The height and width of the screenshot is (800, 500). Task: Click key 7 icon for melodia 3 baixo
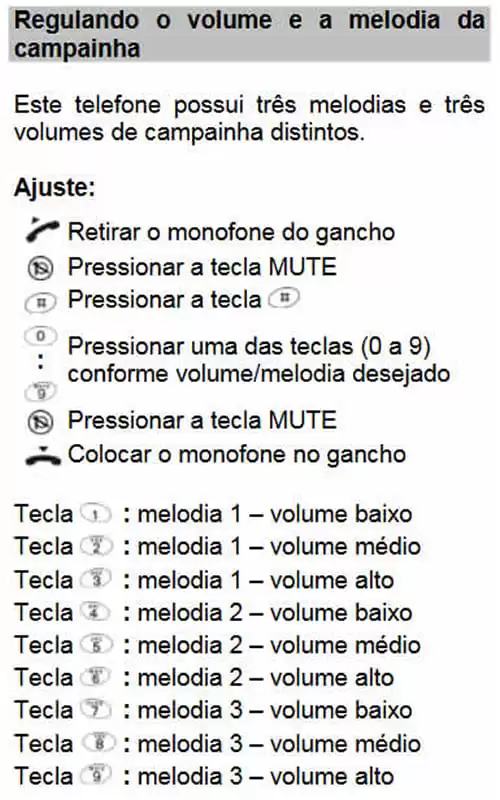(96, 710)
